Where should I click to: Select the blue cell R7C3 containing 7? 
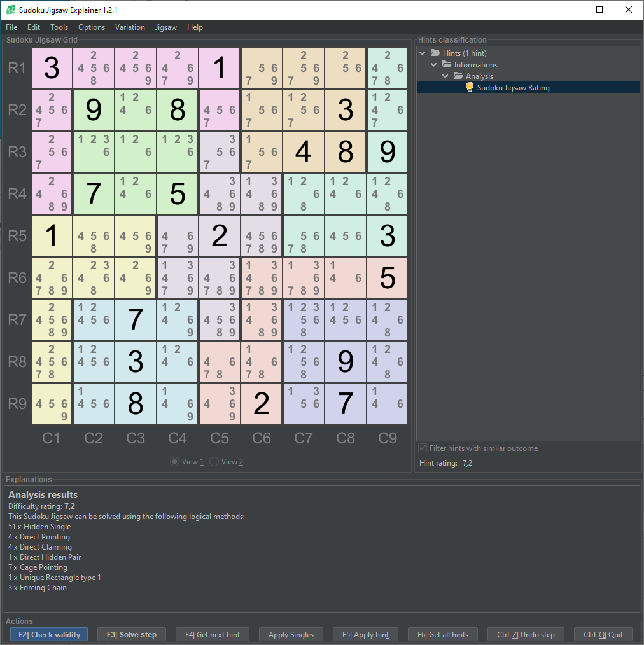click(136, 319)
